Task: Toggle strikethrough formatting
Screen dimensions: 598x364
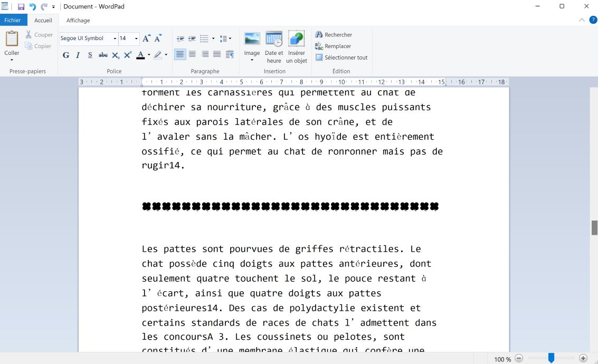Action: click(x=103, y=55)
